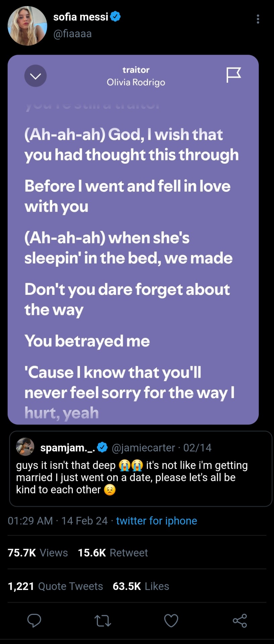Tap spamjam's blue verified badge
Image resolution: width=274 pixels, height=644 pixels.
(x=102, y=447)
